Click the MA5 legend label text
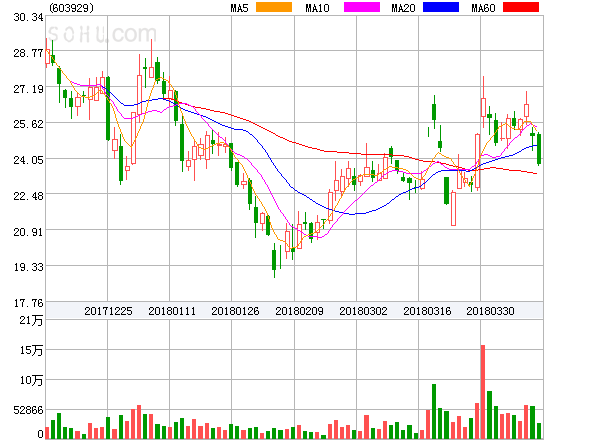Viewport: 600px width, 440px height. click(239, 8)
